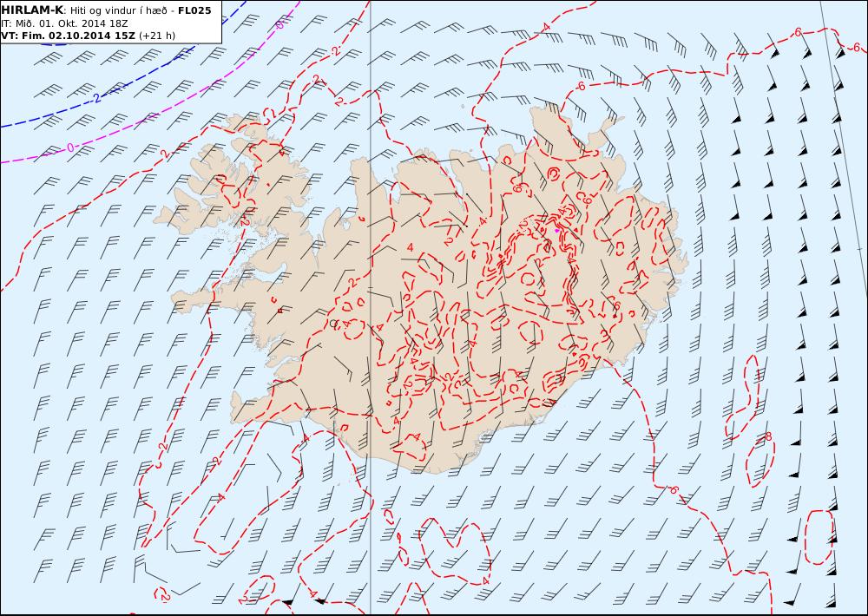The image size is (868, 616).
Task: Click the small magenta dot on Iceland
Action: point(557,231)
